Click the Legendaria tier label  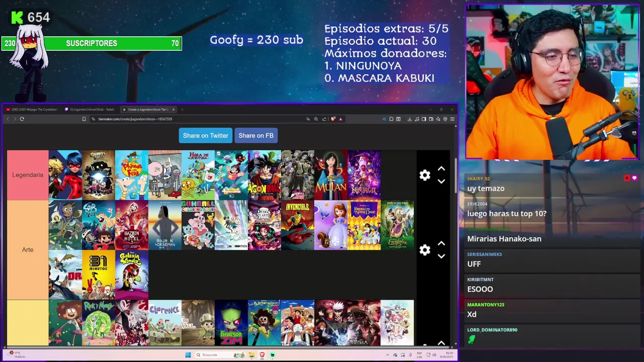pos(28,175)
